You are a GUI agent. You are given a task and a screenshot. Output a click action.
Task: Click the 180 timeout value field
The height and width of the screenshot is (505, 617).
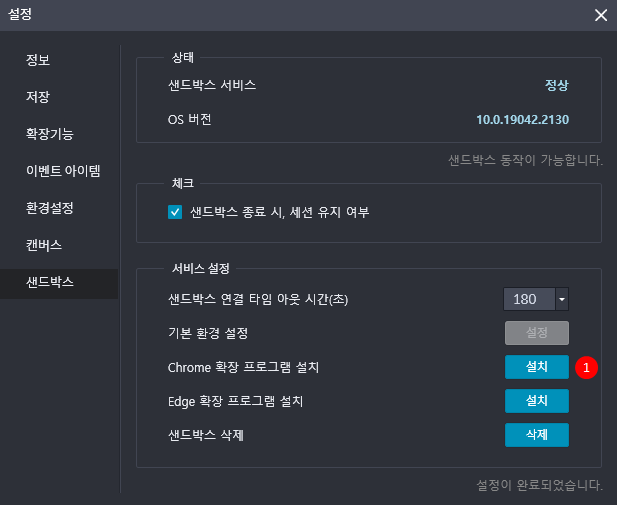(x=526, y=299)
